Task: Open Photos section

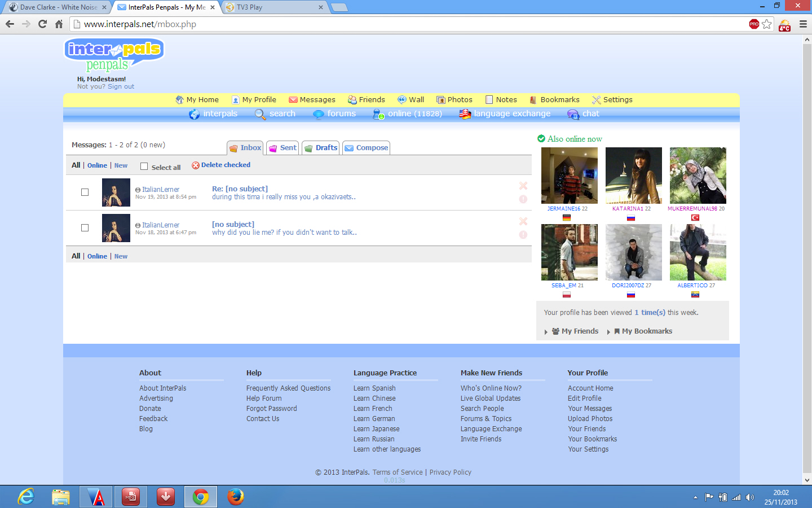Action: (454, 100)
